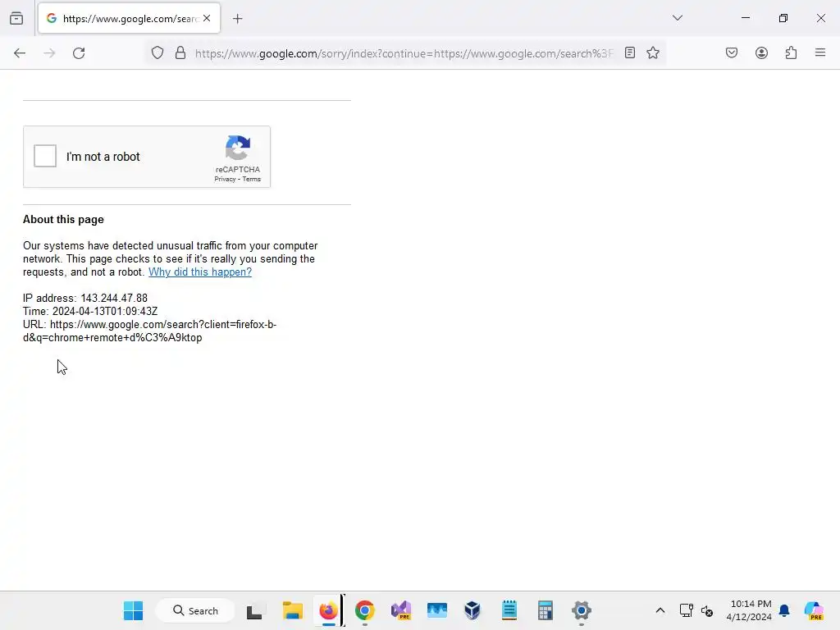Open reCAPTCHA Privacy link
Image resolution: width=840 pixels, height=630 pixels.
(225, 180)
